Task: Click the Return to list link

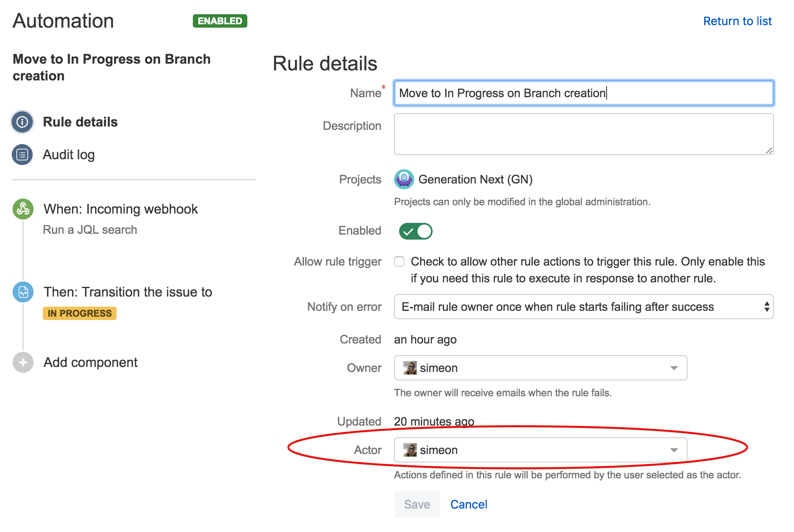Action: click(x=738, y=21)
